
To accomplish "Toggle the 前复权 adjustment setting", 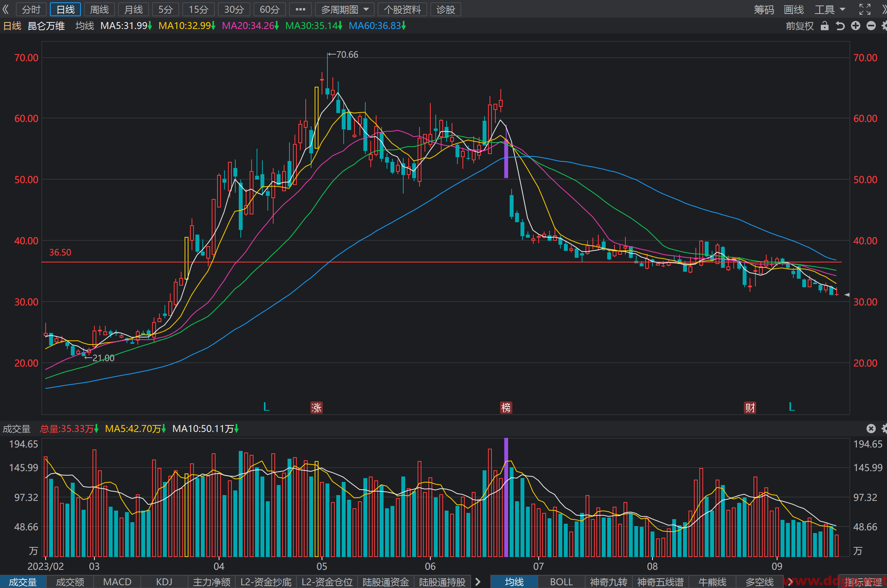I will pos(800,26).
